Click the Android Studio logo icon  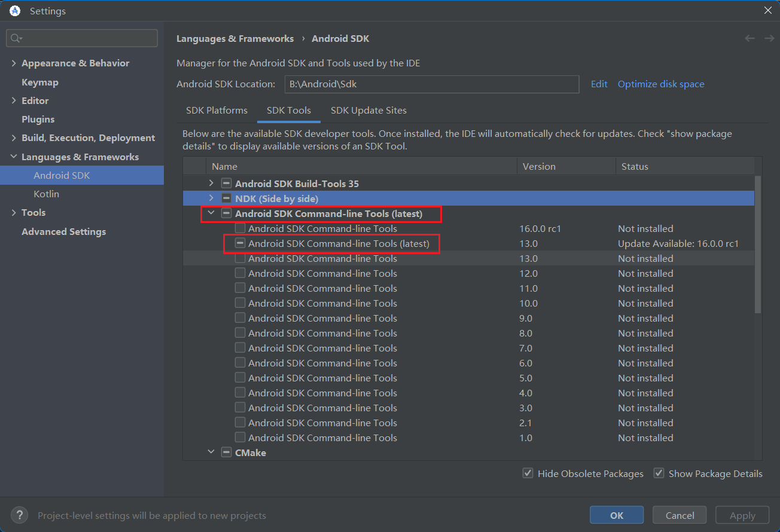pyautogui.click(x=15, y=11)
